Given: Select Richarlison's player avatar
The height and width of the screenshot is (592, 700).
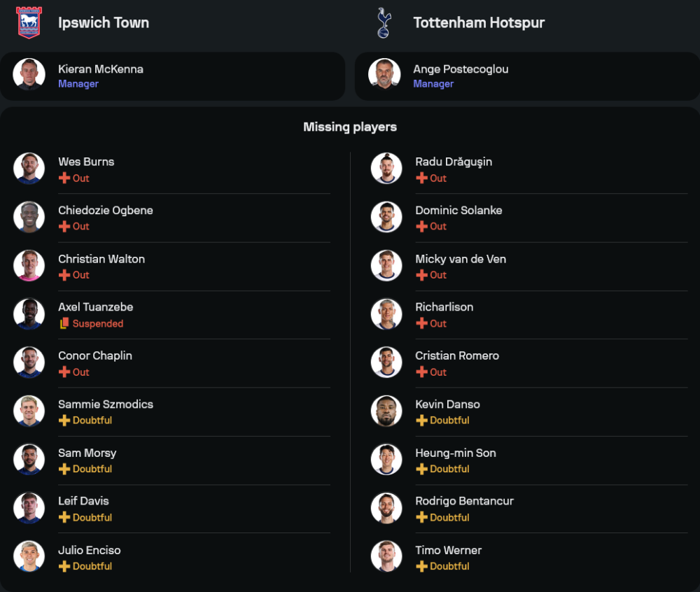Looking at the screenshot, I should pyautogui.click(x=386, y=314).
